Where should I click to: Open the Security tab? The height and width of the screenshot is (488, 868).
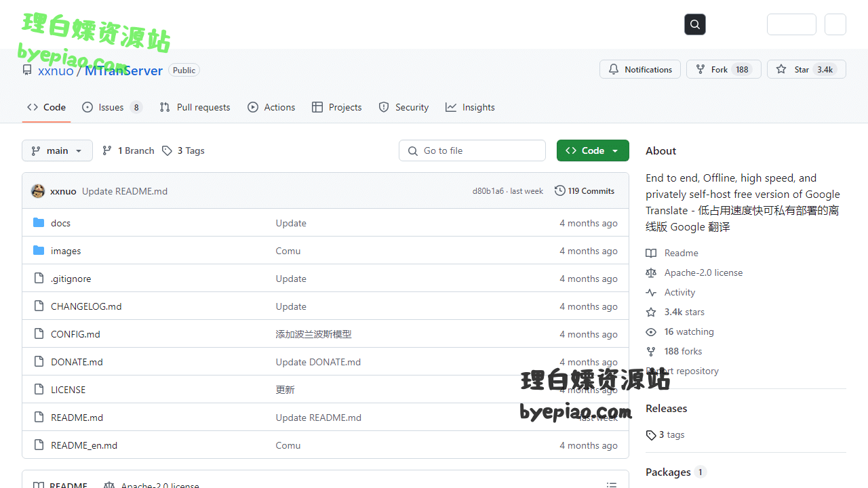pos(403,107)
